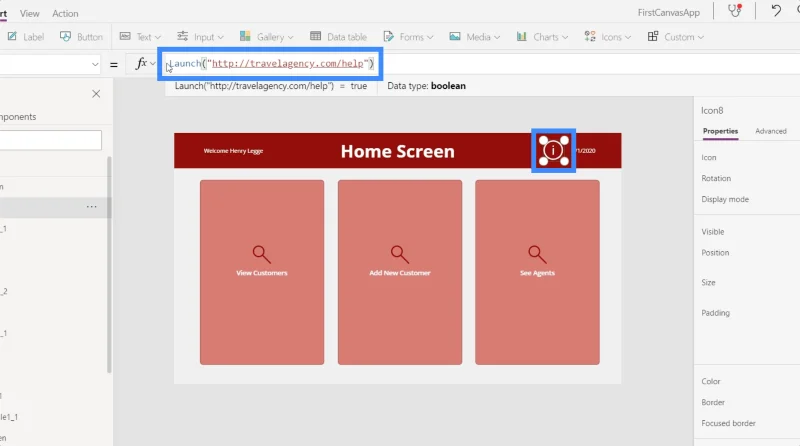Image resolution: width=800 pixels, height=446 pixels.
Task: Select the information icon in the header
Action: [x=554, y=151]
